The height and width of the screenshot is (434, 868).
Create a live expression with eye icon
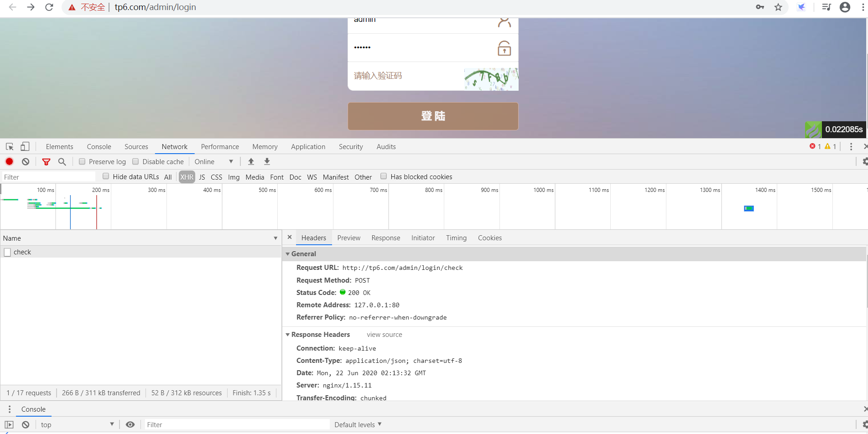[130, 424]
